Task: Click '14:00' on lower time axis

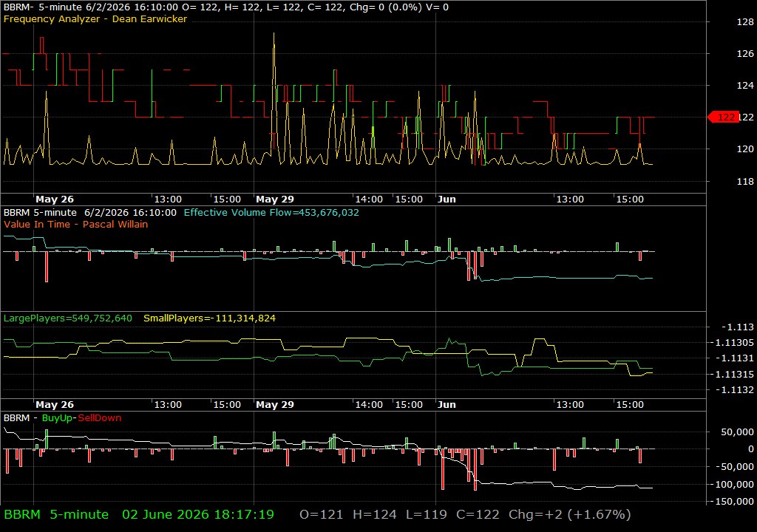Action: pyautogui.click(x=369, y=405)
